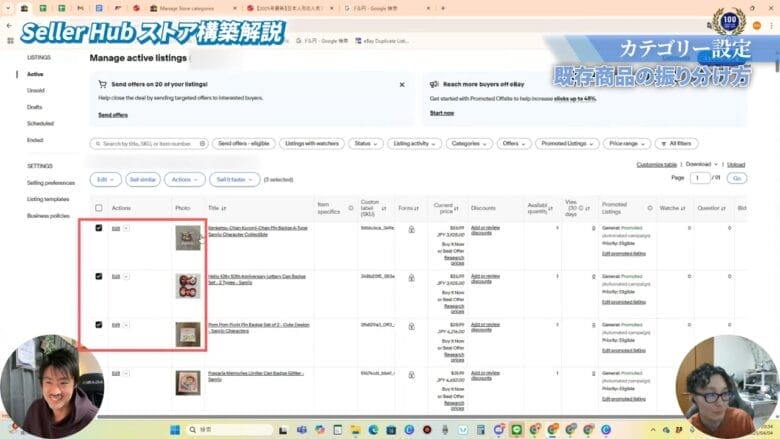
Task: Open Business policies in the sidebar
Action: click(x=48, y=216)
